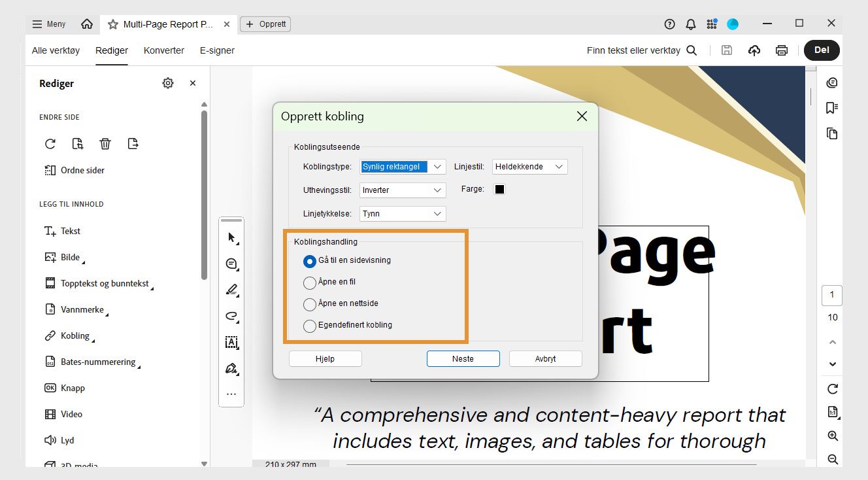Print the document
This screenshot has height=480, width=868.
781,50
